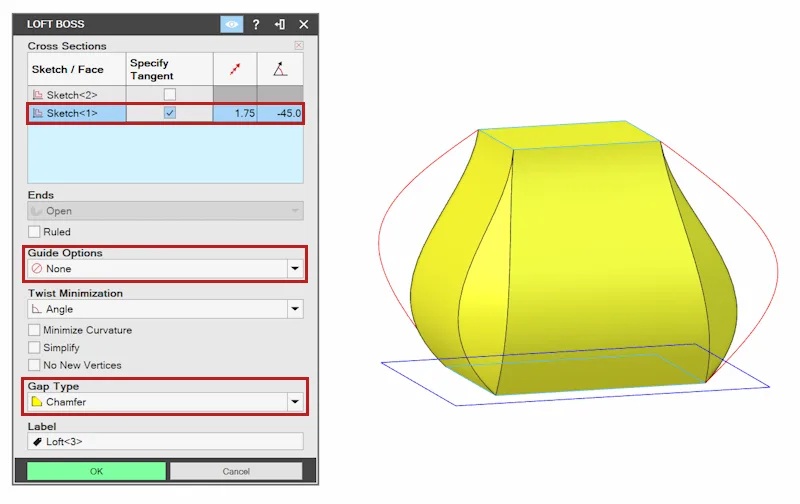800x504 pixels.
Task: Check the Minimize Curvature option
Action: coord(34,330)
